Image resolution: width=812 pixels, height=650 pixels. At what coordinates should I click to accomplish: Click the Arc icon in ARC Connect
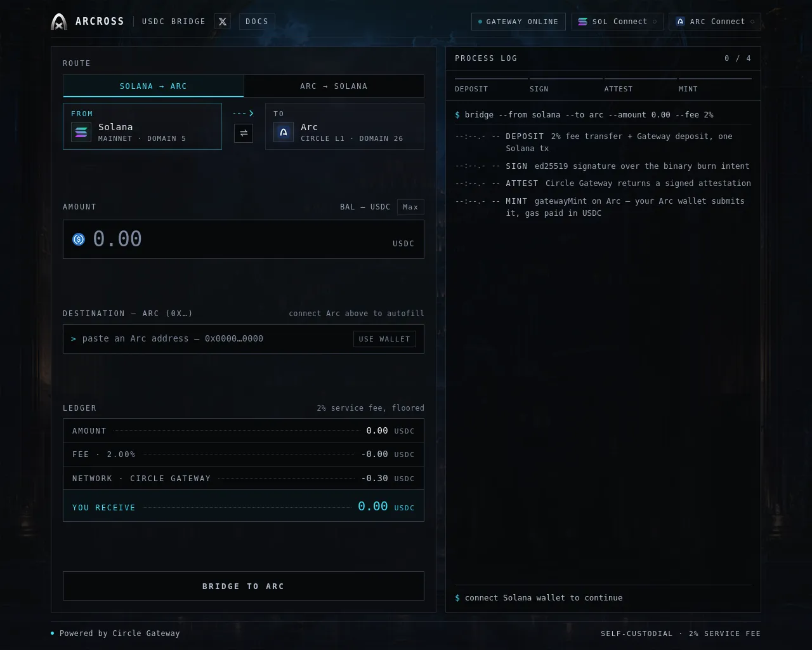point(680,22)
